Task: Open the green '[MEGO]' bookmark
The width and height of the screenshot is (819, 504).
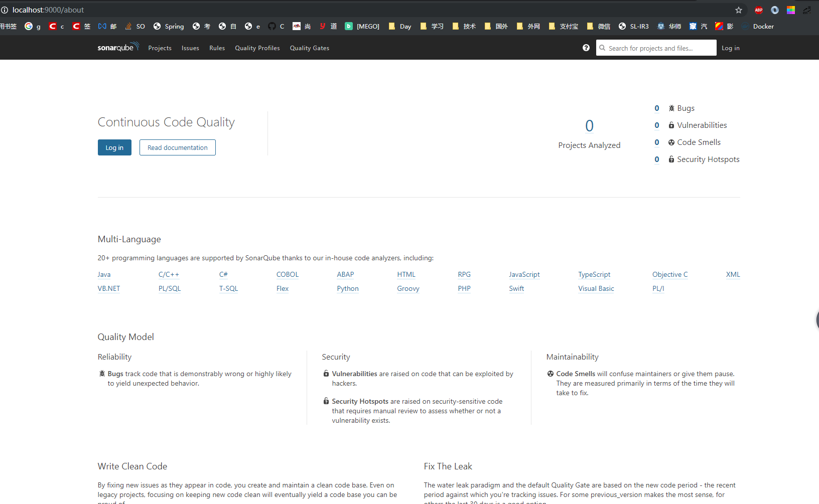Action: coord(362,26)
